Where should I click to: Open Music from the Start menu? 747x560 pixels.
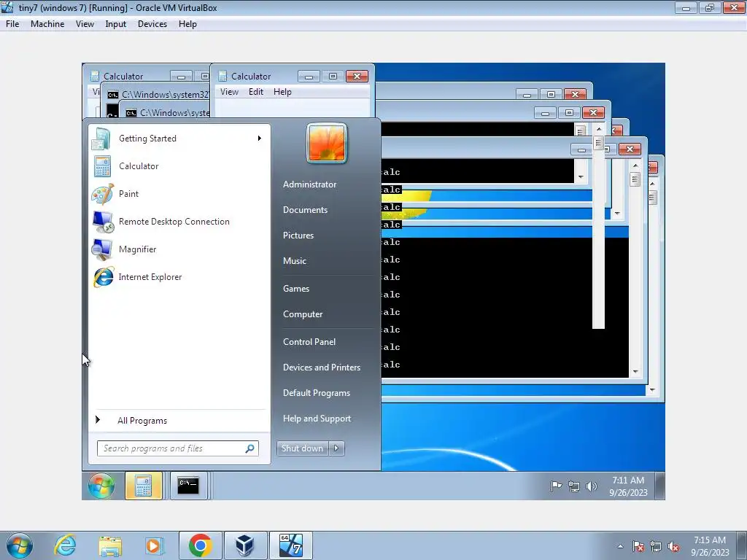pos(295,261)
